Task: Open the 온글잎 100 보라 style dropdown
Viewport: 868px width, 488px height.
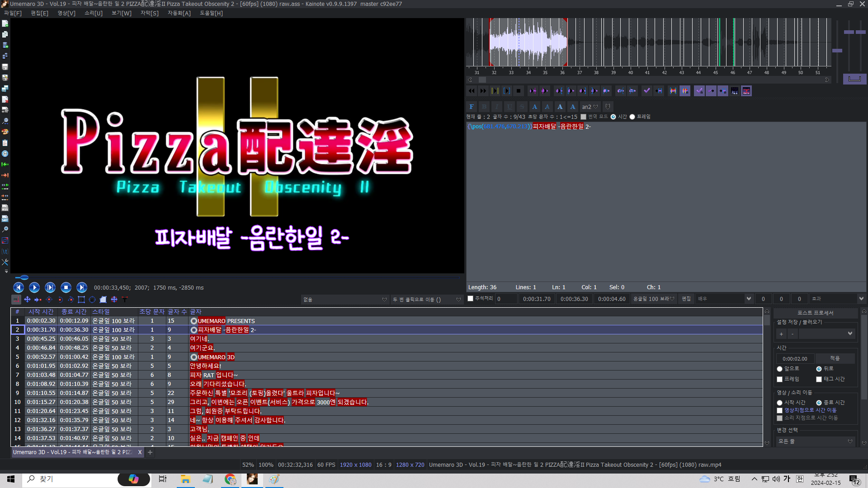Action: [654, 299]
